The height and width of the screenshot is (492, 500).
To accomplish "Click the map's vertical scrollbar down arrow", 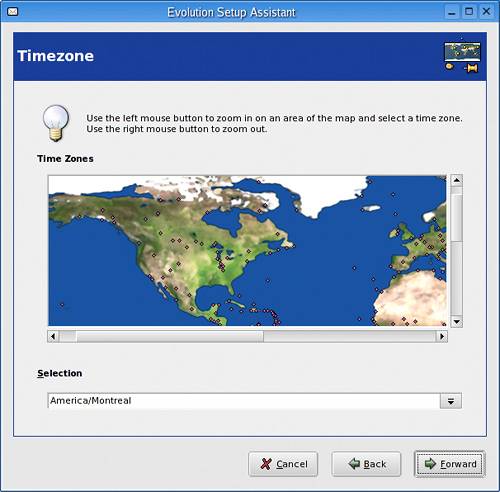I will coord(456,322).
